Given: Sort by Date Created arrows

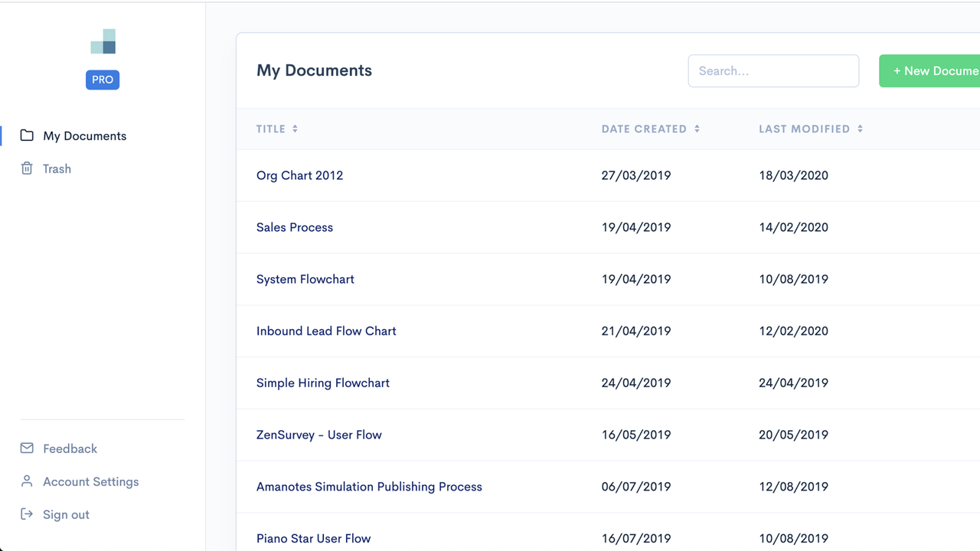Looking at the screenshot, I should (x=697, y=129).
